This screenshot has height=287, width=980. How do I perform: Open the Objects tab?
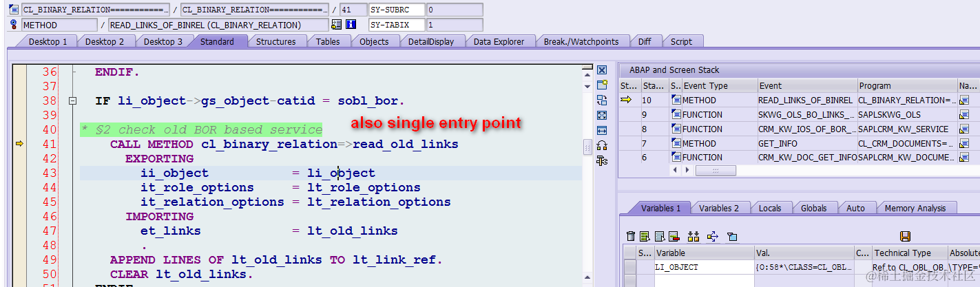point(374,41)
